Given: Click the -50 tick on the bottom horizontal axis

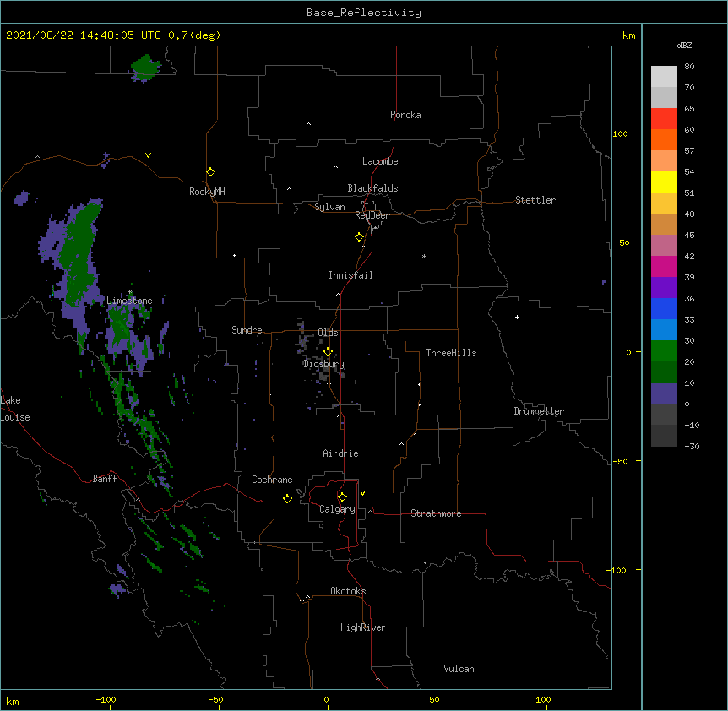Looking at the screenshot, I should (x=215, y=699).
